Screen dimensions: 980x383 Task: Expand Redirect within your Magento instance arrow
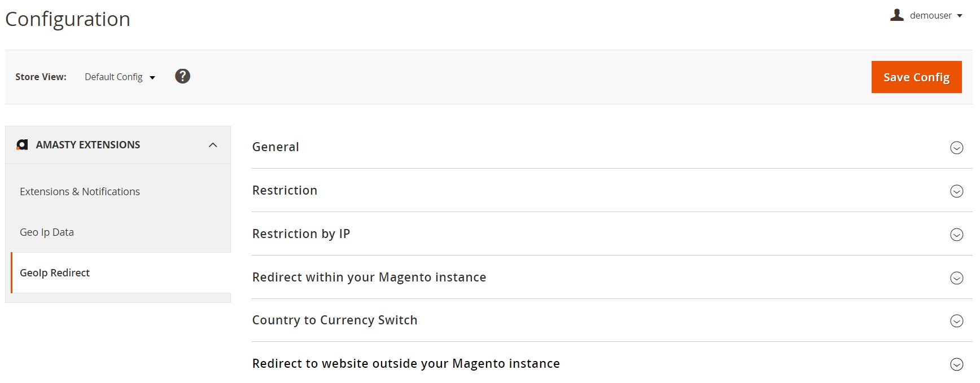[956, 278]
